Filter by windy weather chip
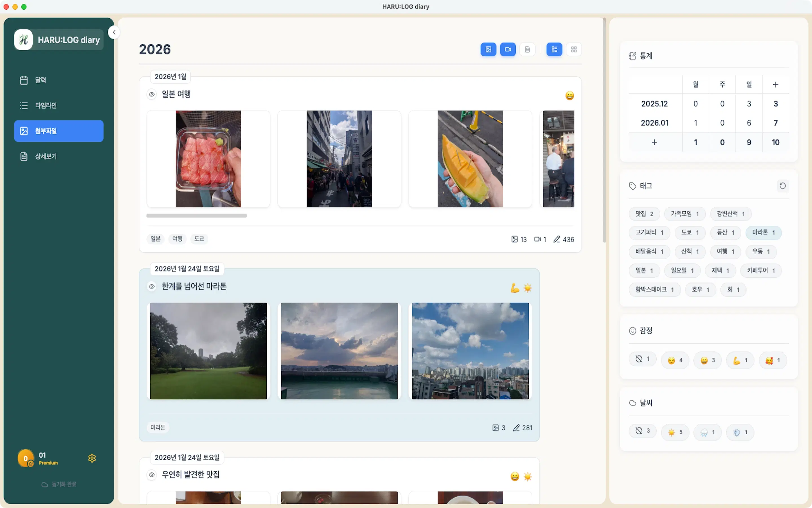This screenshot has height=508, width=812. click(740, 432)
